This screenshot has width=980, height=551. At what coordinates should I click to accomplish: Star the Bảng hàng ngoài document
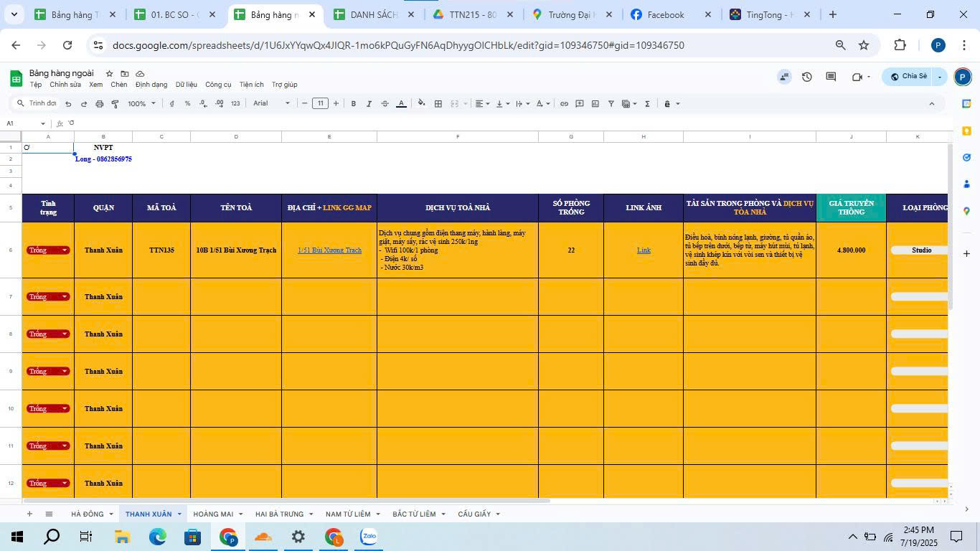109,74
